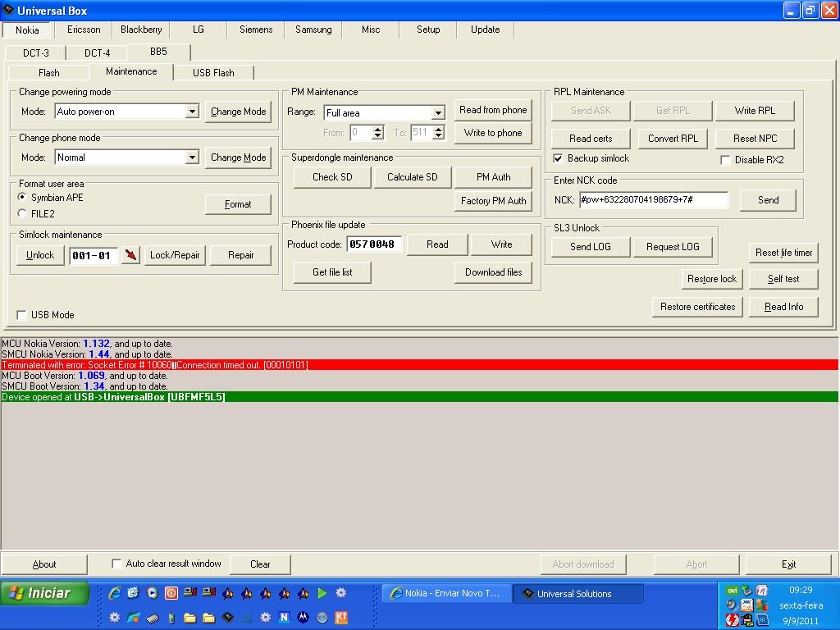Open Iniciar start menu
Viewport: 840px width, 630px height.
pos(45,593)
